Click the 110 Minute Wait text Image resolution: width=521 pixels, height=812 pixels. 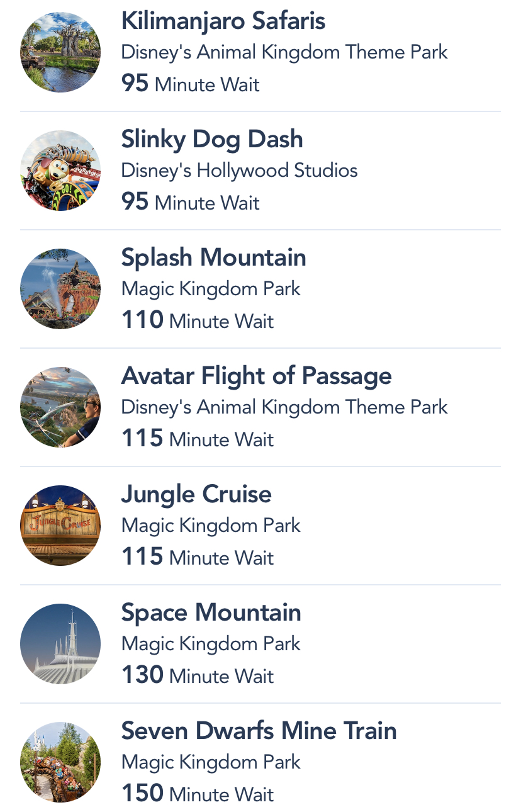point(198,320)
